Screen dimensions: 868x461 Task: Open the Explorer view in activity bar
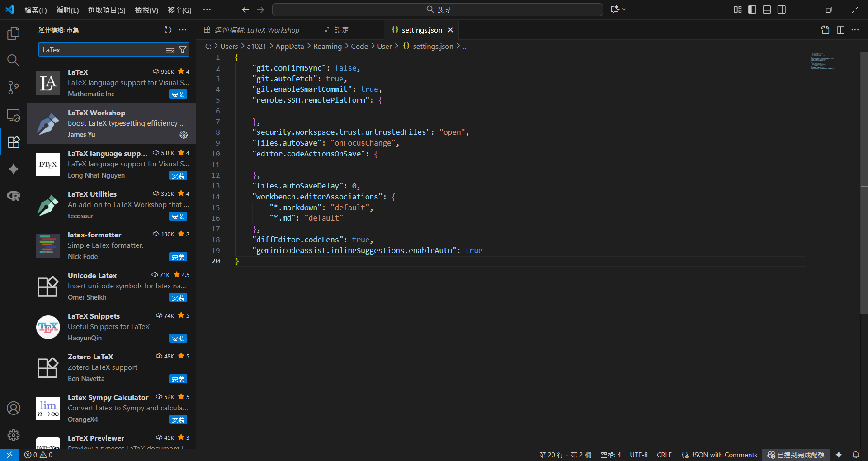pyautogui.click(x=14, y=33)
